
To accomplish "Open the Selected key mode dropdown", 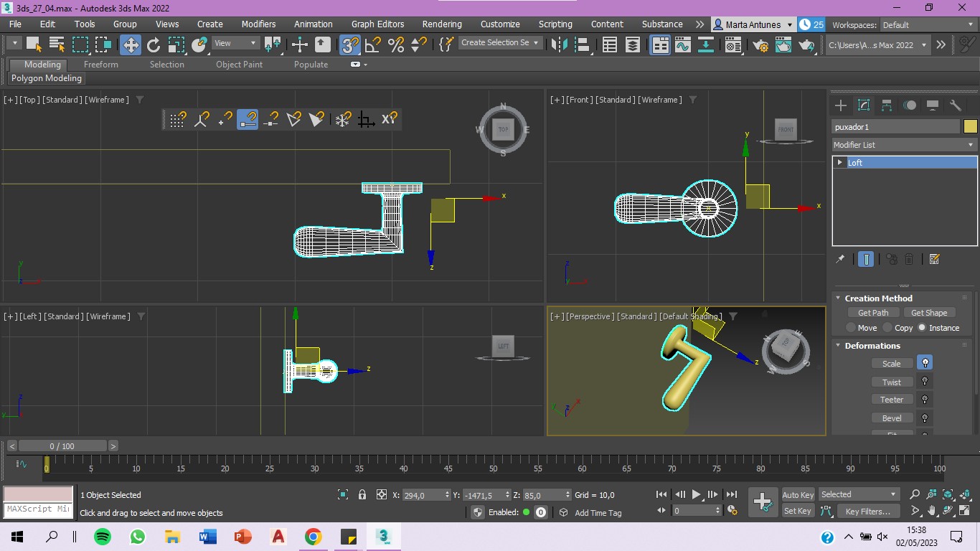I will click(x=859, y=494).
